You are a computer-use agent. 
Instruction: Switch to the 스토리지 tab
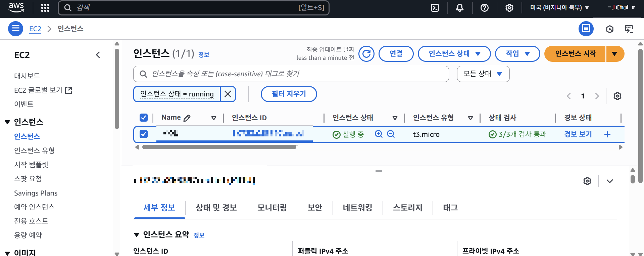(x=408, y=208)
